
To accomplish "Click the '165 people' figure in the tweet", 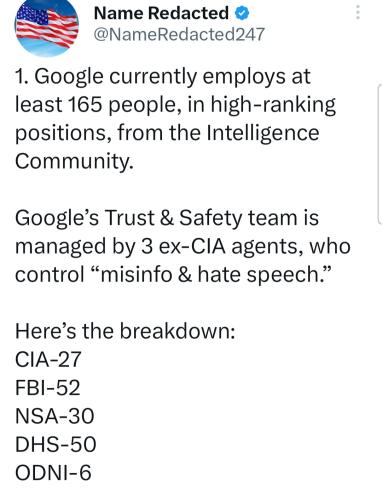I will [122, 105].
